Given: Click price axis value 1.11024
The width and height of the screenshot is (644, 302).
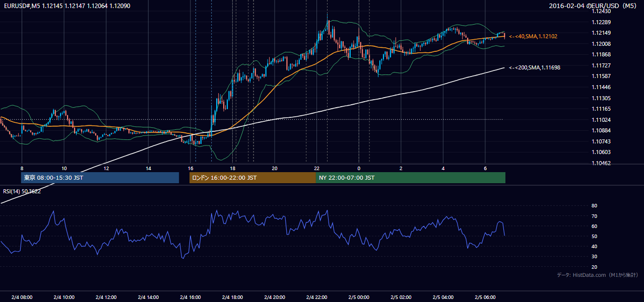Looking at the screenshot, I should click(x=601, y=120).
